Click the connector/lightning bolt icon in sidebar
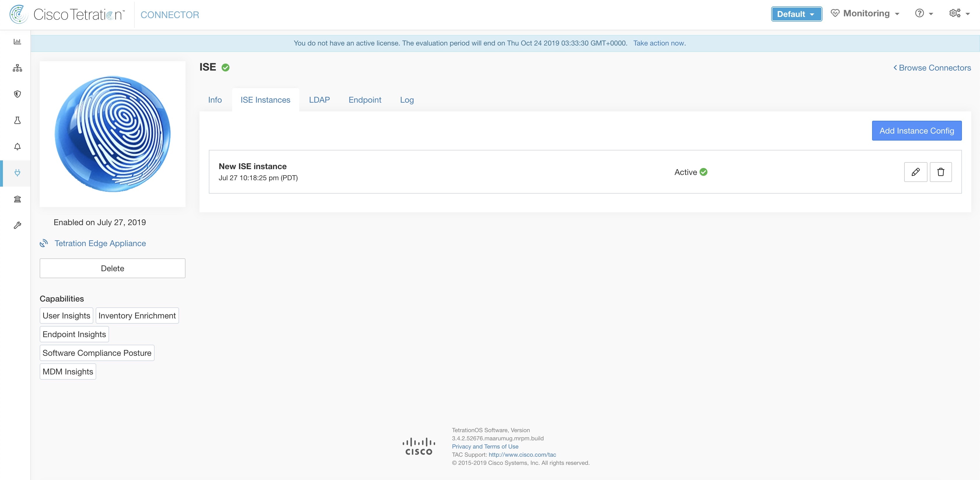 point(17,173)
